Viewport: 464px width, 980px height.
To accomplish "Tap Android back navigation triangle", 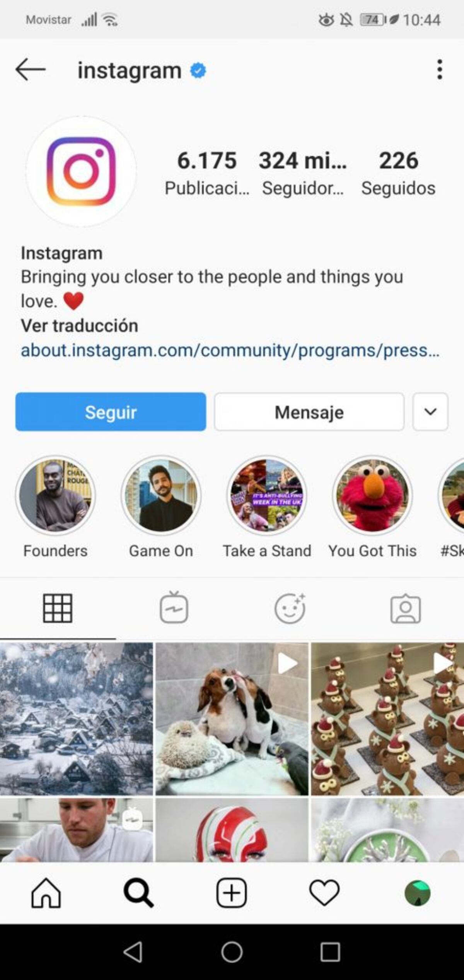I will point(133,952).
